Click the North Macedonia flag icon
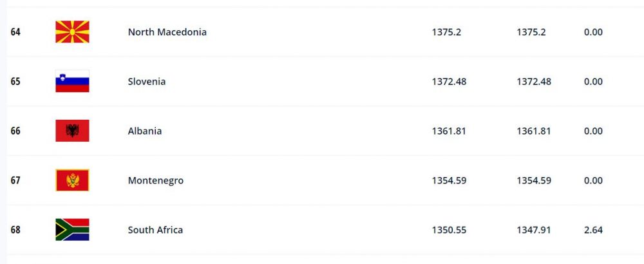 coord(72,32)
